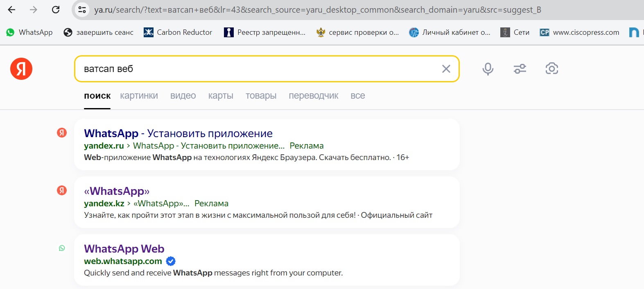This screenshot has width=644, height=289.
Task: Open the "Сети" bookmark
Action: [x=515, y=32]
